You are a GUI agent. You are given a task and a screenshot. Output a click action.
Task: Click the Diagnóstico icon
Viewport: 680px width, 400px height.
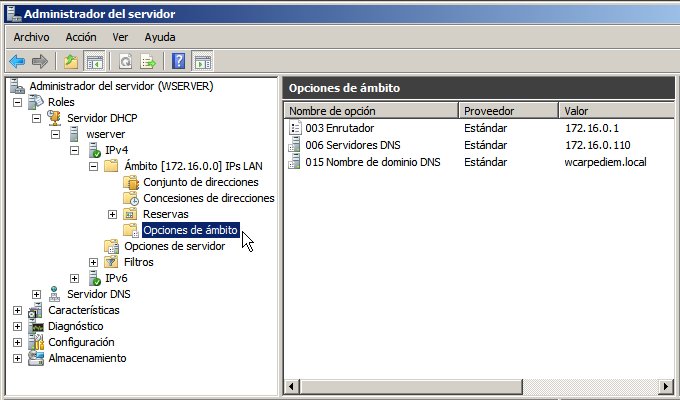[x=36, y=326]
